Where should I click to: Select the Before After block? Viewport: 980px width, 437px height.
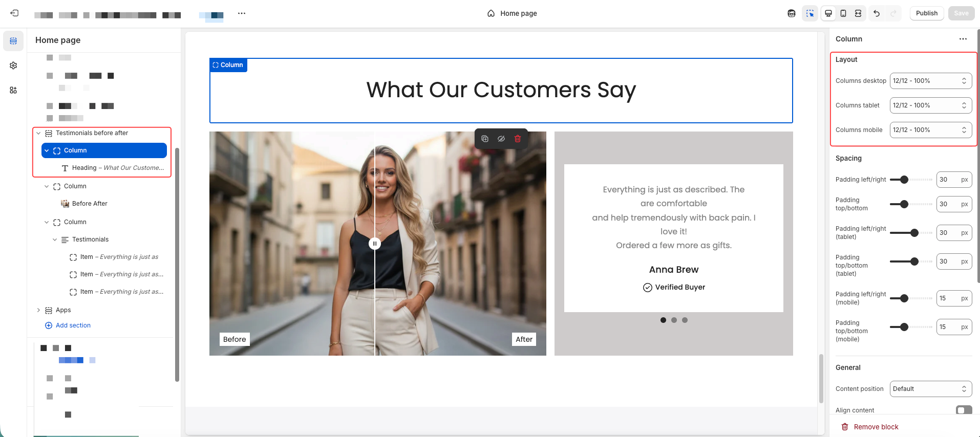coord(90,204)
